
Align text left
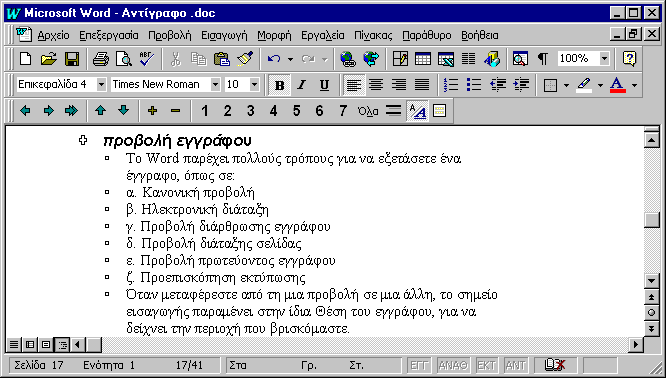[353, 85]
